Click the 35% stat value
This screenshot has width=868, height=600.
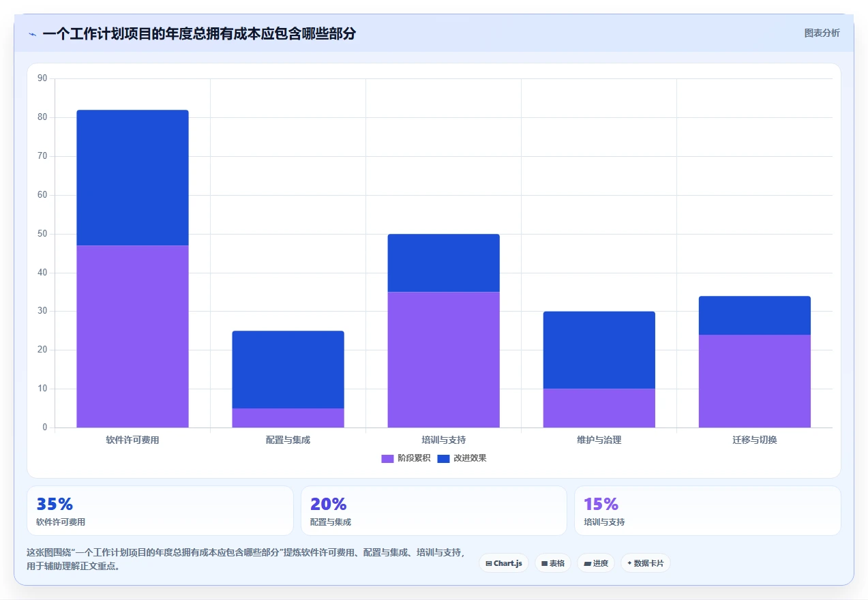[x=55, y=504]
